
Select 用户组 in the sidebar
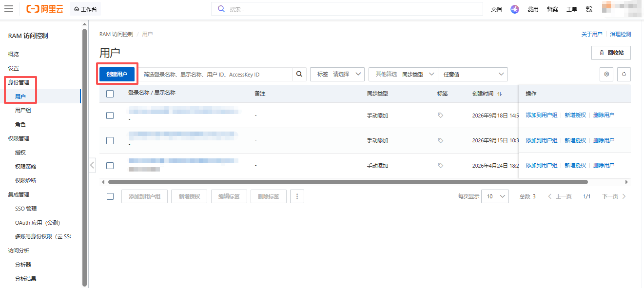pyautogui.click(x=23, y=111)
